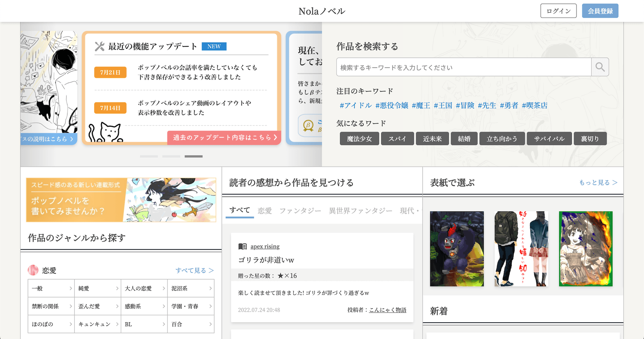Viewport: 644px width, 339px height.
Task: Click the chevron arrow beside すべて見る
Action: pos(211,270)
